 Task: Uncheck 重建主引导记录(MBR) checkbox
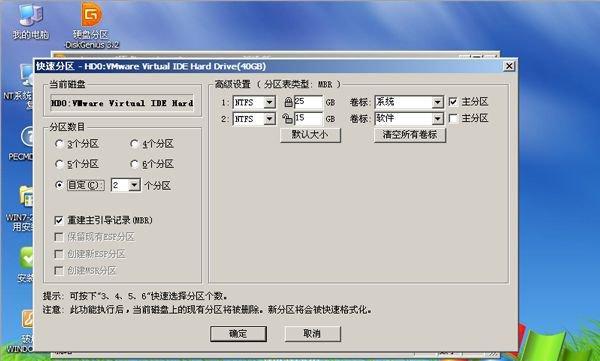[x=59, y=220]
